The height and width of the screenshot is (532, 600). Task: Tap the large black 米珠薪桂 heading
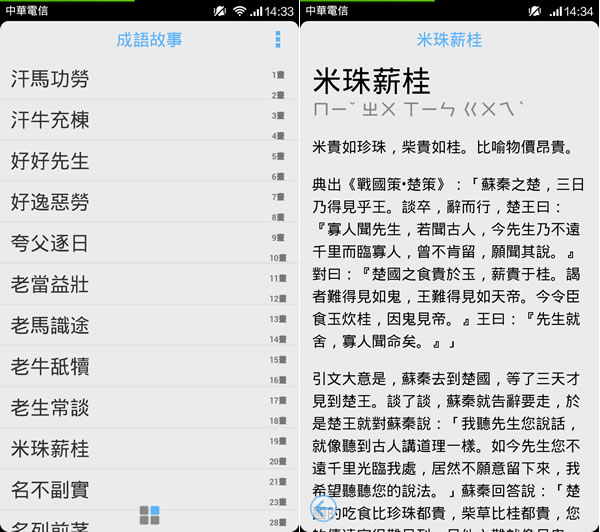(x=372, y=81)
